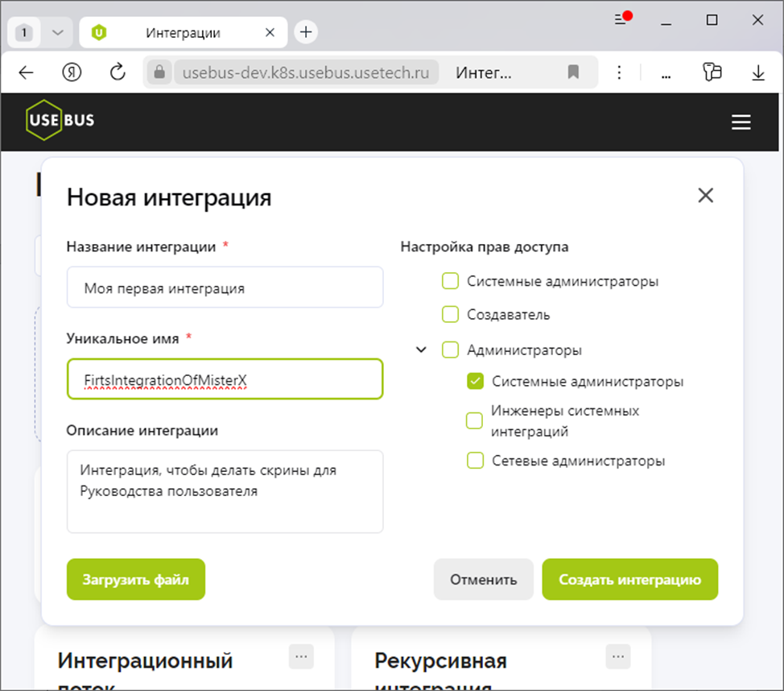The image size is (784, 691).
Task: Click the Название интеграции input field
Action: (x=225, y=287)
